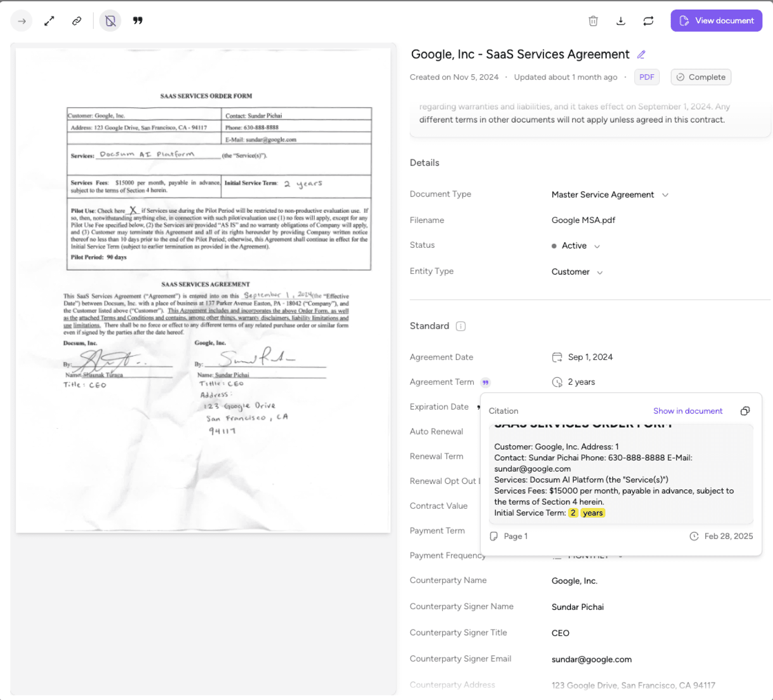Click the sundar@google.com email value
The height and width of the screenshot is (700, 773).
(x=591, y=660)
